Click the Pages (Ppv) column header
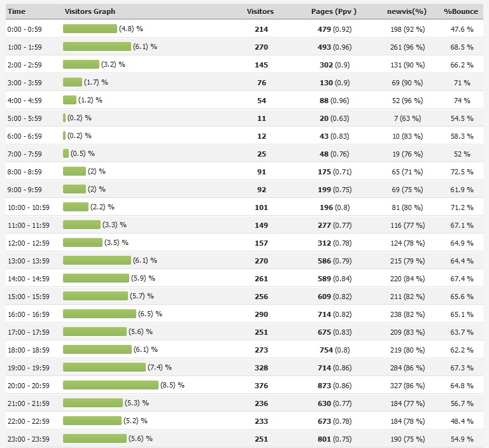Viewport: 489px width, 448px height. [x=334, y=11]
